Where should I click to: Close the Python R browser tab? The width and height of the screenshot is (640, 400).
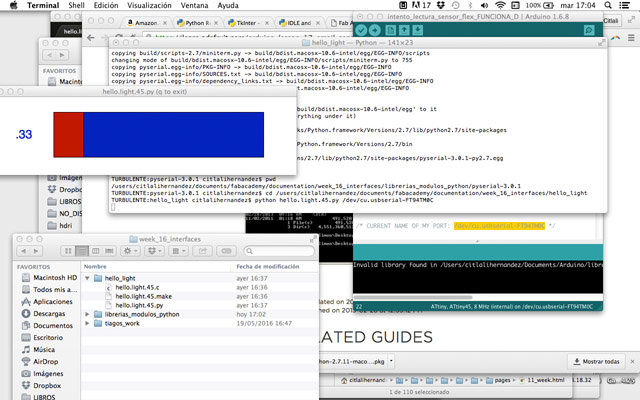point(216,23)
